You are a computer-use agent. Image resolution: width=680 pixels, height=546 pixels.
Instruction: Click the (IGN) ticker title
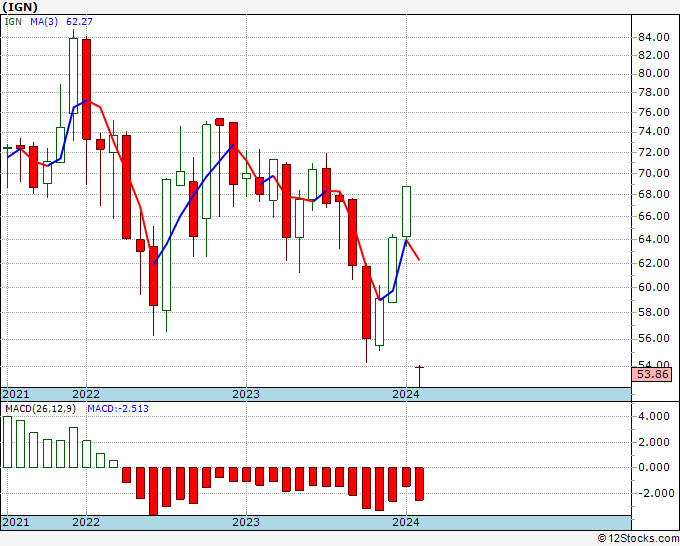click(x=20, y=7)
